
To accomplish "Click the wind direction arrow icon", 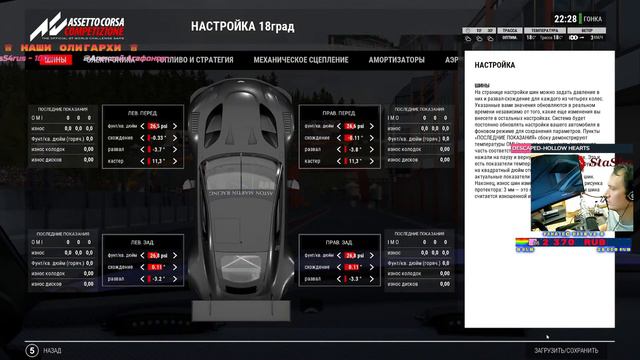I will [x=582, y=38].
